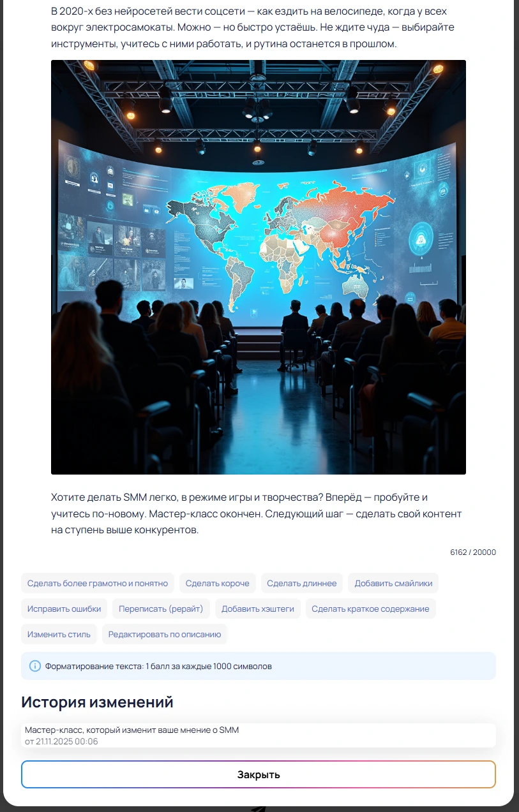
Task: Select 'Сделать длиннее' option
Action: pos(301,583)
